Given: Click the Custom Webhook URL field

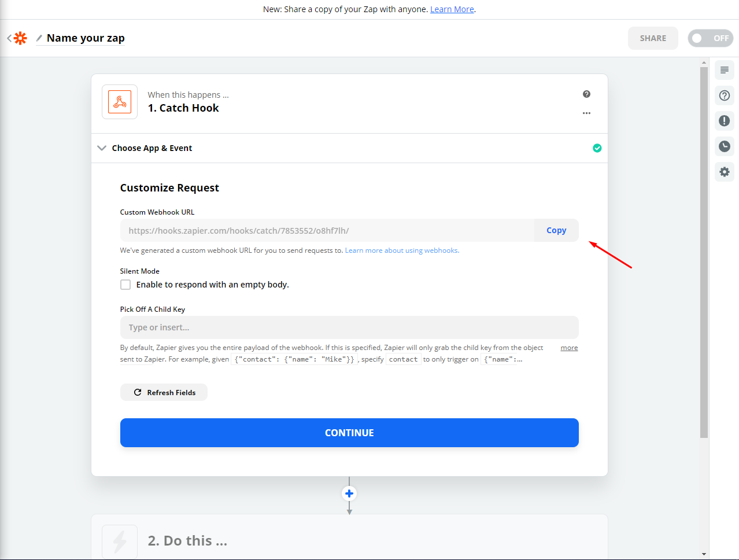Looking at the screenshot, I should click(327, 230).
